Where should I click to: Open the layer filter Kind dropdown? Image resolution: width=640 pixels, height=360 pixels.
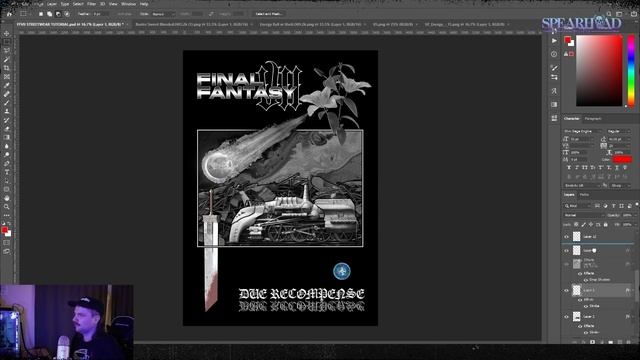point(578,206)
